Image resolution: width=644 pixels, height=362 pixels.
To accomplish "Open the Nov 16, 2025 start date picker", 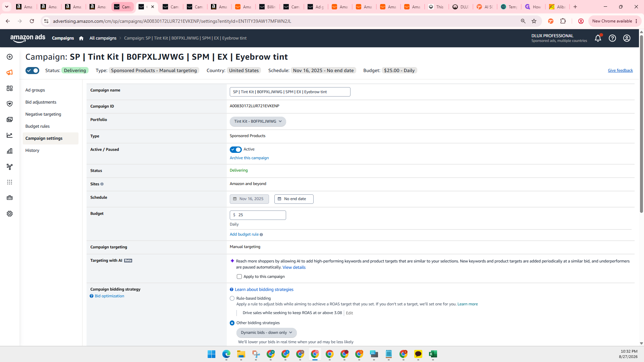I will [249, 199].
